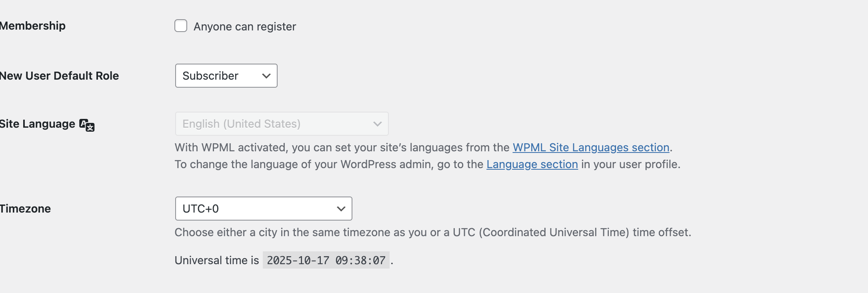Click the "Anyone can register" label text
The image size is (868, 293).
click(244, 26)
